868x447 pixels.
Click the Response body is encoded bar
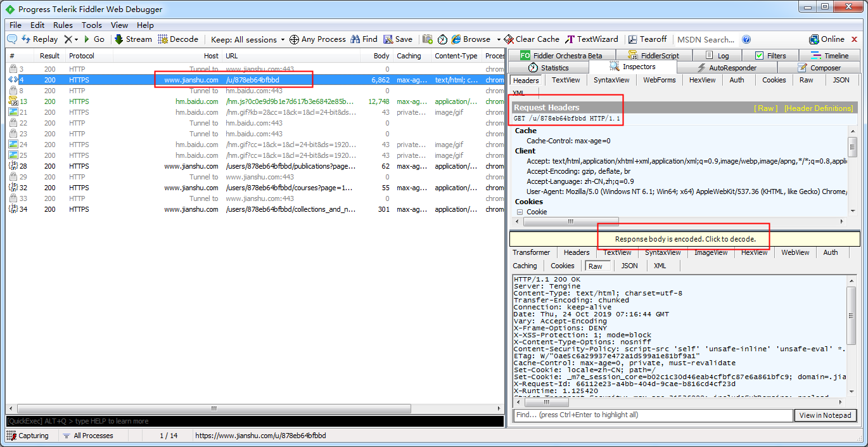click(x=685, y=239)
